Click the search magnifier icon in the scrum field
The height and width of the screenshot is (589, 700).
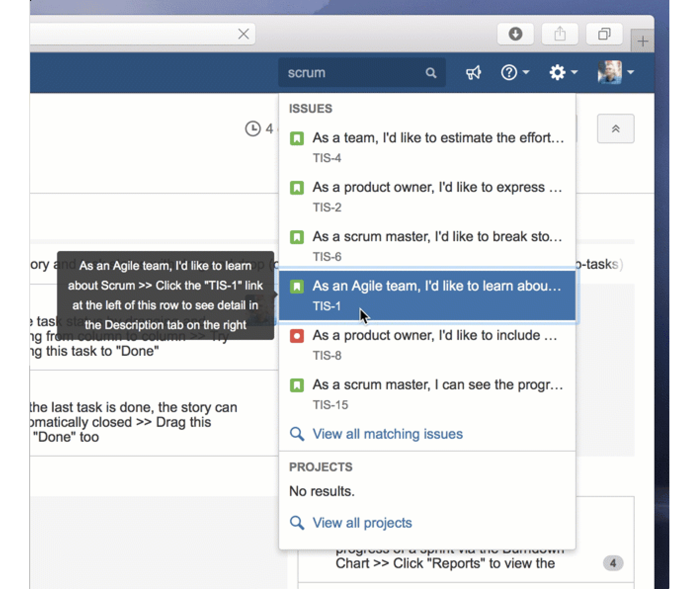click(x=431, y=73)
